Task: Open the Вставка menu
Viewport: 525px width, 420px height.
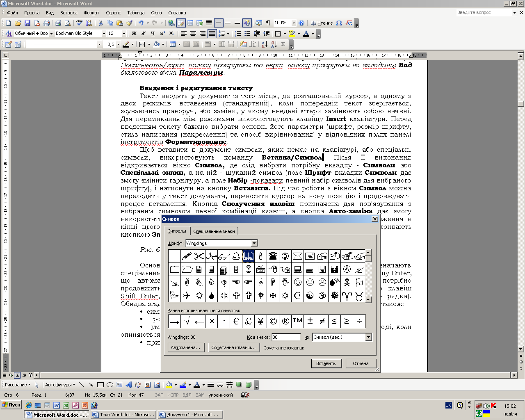Action: pyautogui.click(x=68, y=13)
